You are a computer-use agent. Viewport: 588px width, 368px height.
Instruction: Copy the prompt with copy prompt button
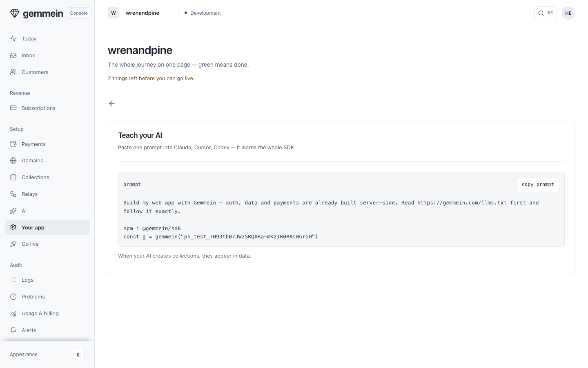(x=538, y=184)
